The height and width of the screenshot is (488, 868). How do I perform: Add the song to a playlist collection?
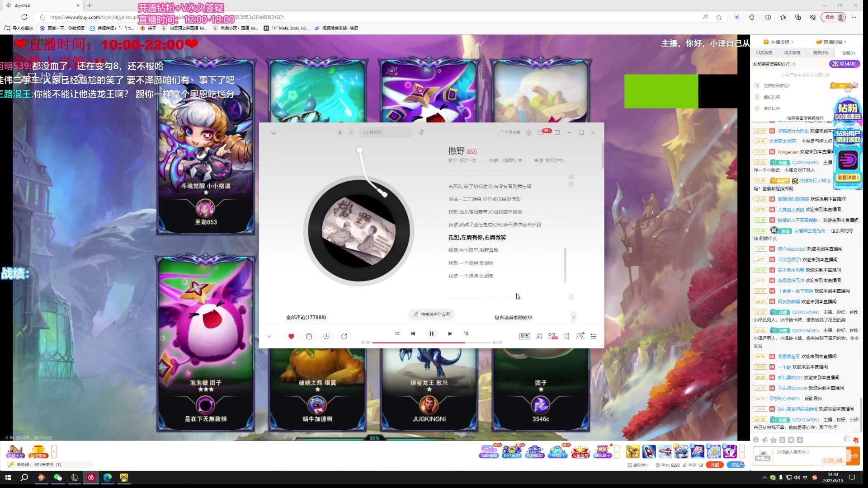pos(309,336)
